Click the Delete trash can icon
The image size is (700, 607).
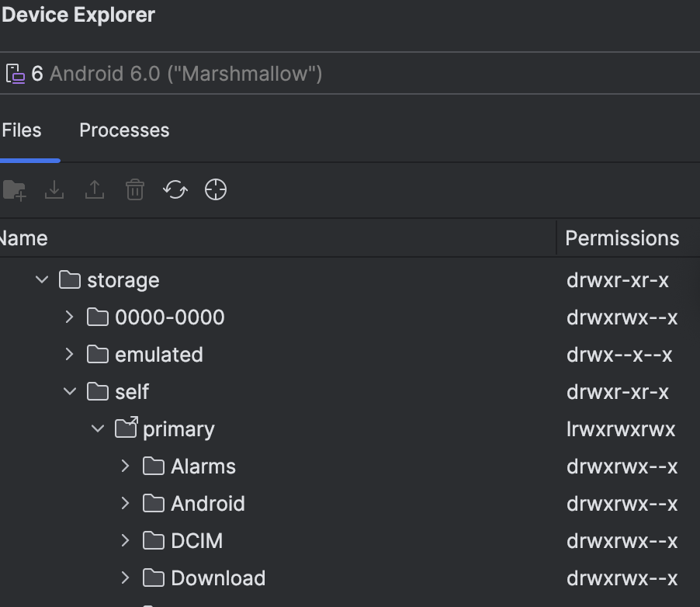pyautogui.click(x=135, y=190)
